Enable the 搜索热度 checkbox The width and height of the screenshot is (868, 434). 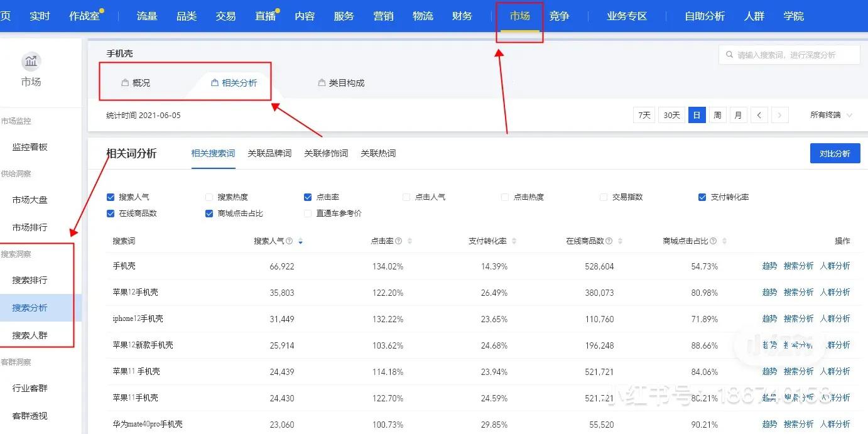(x=209, y=197)
